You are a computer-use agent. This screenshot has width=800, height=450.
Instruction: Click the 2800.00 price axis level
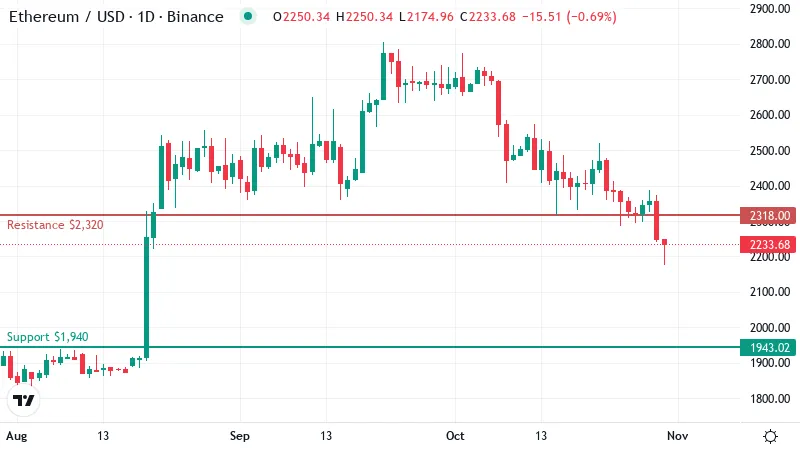point(769,44)
